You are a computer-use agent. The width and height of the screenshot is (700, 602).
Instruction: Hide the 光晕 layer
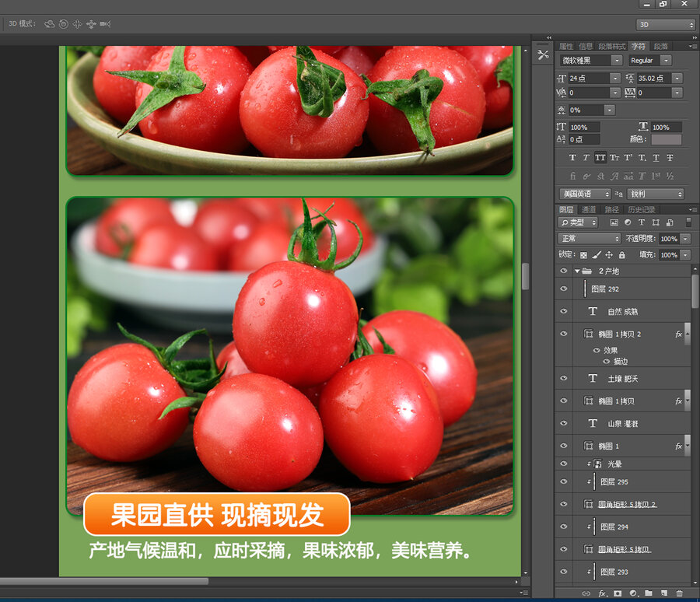pyautogui.click(x=563, y=464)
